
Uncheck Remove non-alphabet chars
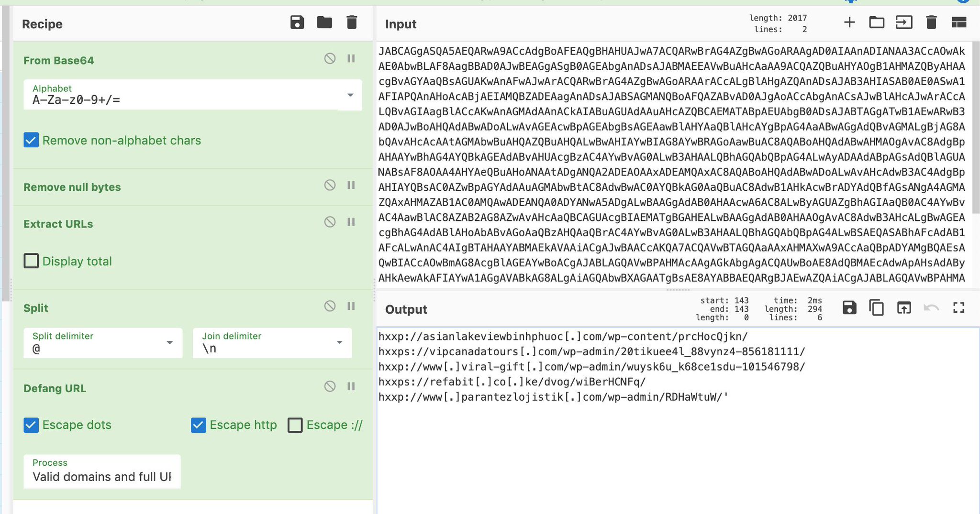31,140
